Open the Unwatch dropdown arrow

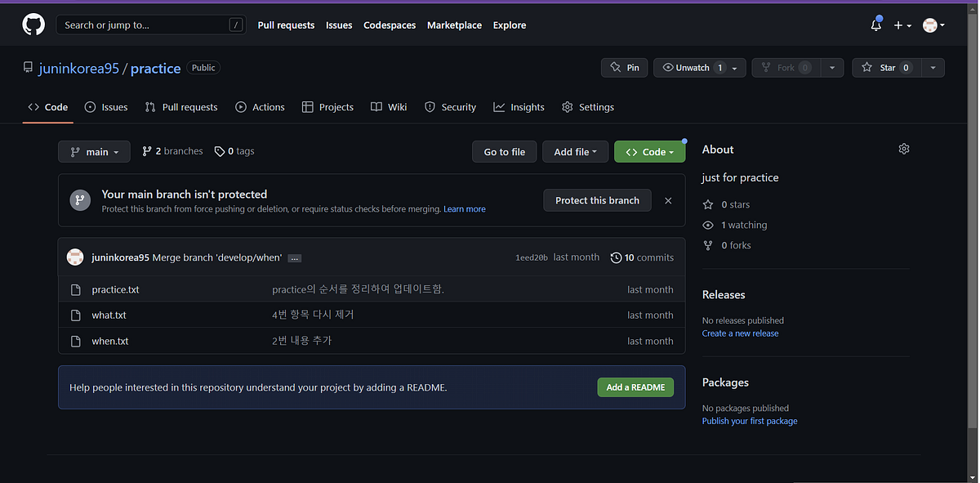[x=734, y=68]
